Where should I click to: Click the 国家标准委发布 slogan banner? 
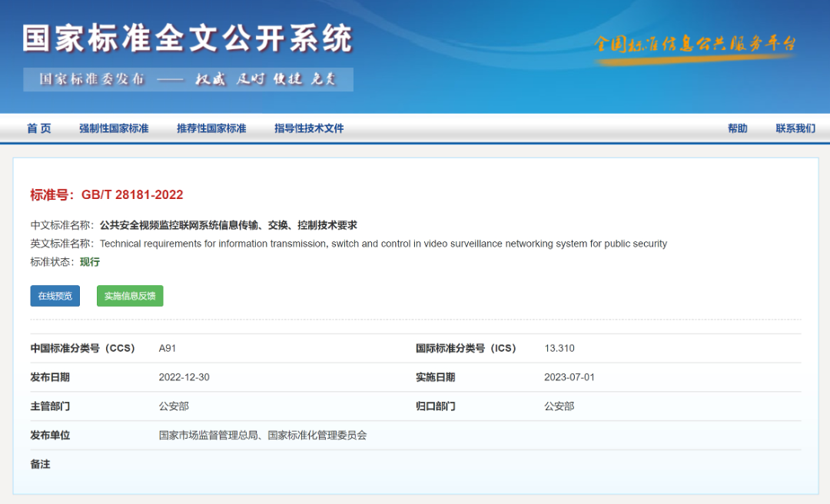pyautogui.click(x=188, y=80)
